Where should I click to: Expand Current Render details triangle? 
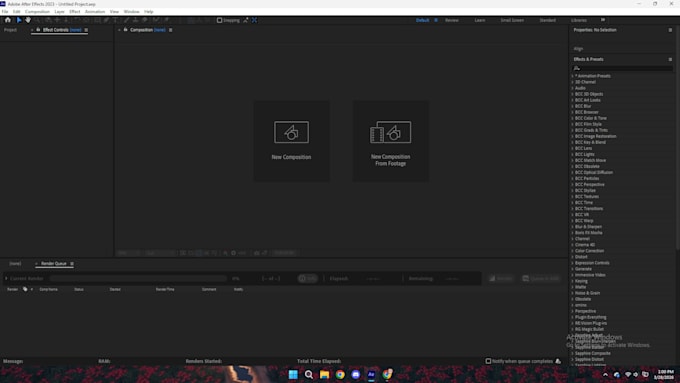[6, 278]
